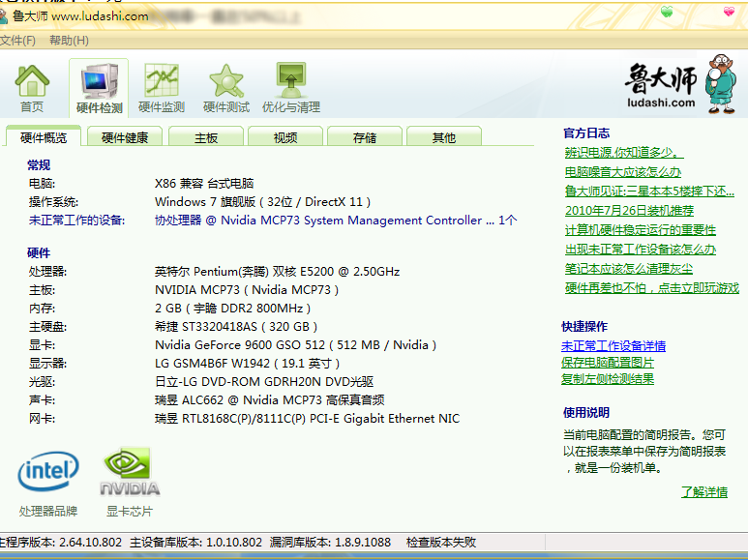
Task: Open the 帮助(H) menu
Action: pyautogui.click(x=69, y=41)
